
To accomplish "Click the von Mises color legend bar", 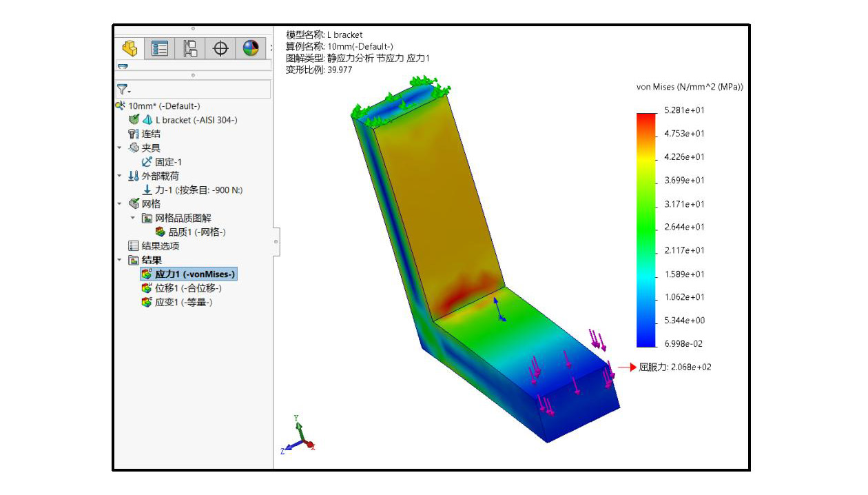I will (646, 229).
